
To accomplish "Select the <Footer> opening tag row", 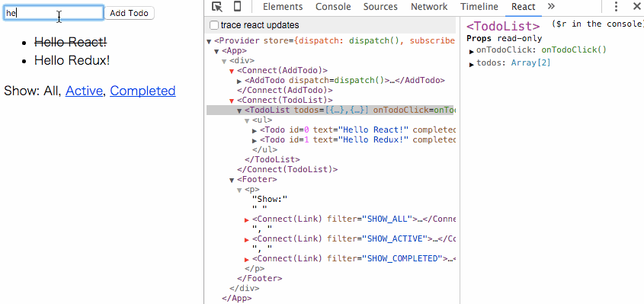I will click(257, 180).
